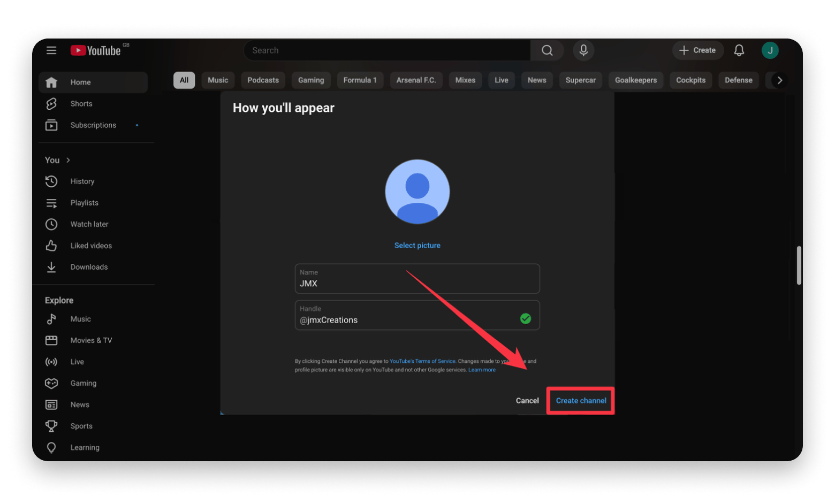
Task: Click the page vertical scrollbar
Action: coord(799,265)
